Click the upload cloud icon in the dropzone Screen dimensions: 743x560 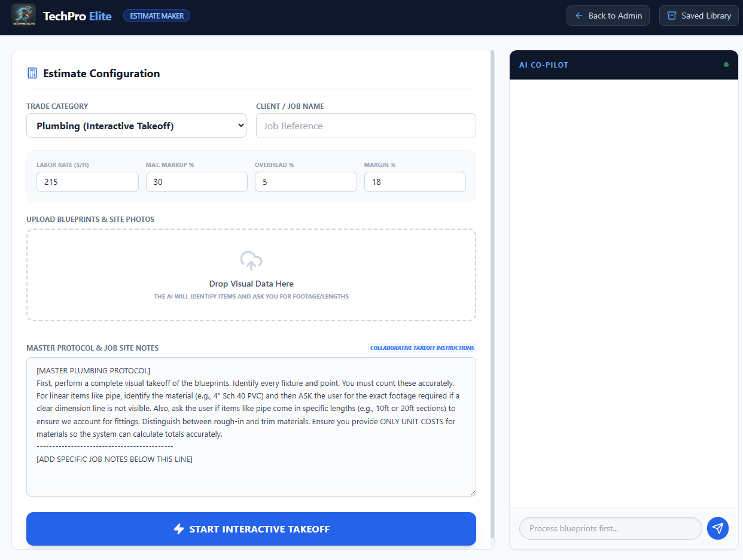251,261
